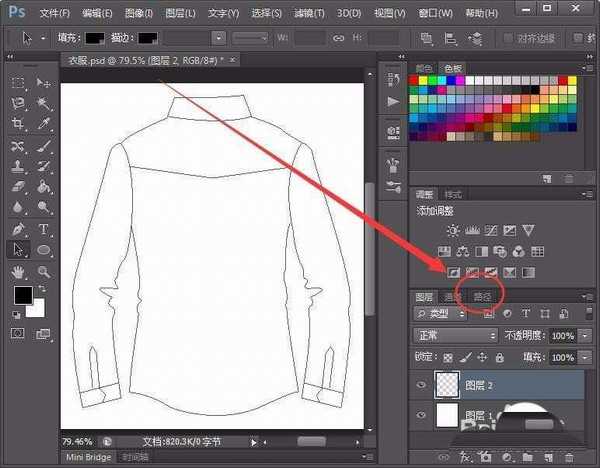This screenshot has width=600, height=468.
Task: Pick the Hand tool
Action: (x=18, y=271)
